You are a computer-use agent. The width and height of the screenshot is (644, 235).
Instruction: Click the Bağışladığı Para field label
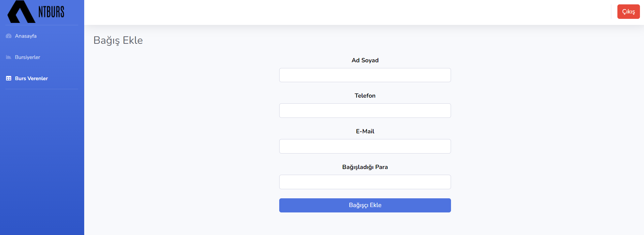coord(365,167)
